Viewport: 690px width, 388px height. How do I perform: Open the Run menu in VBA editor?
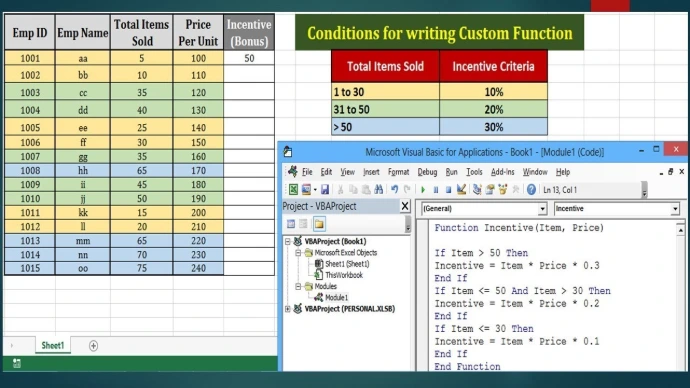[451, 172]
